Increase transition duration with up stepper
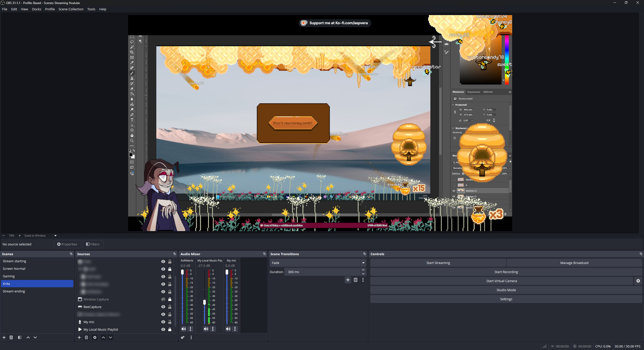 363,270
